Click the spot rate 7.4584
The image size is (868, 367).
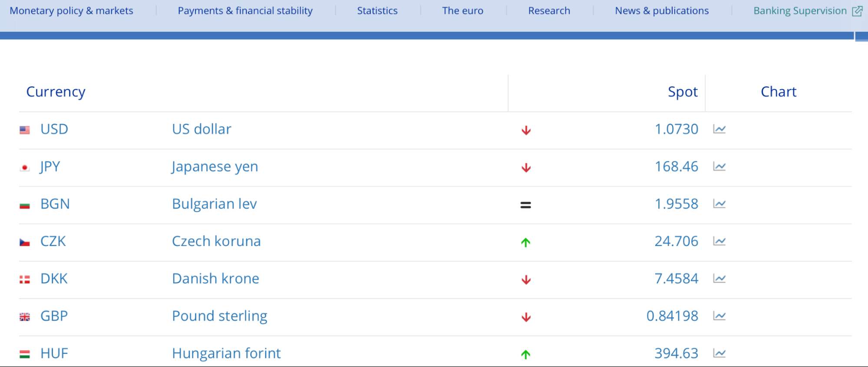(x=677, y=279)
